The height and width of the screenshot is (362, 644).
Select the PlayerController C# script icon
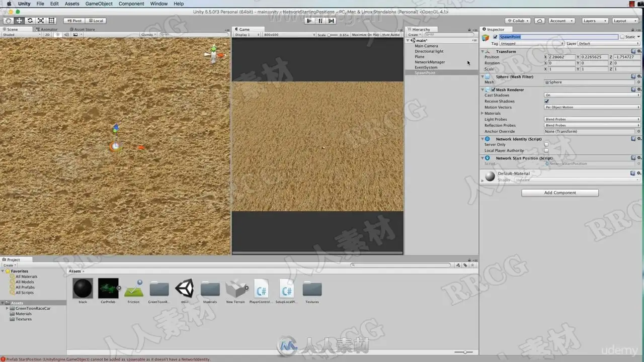point(261,289)
